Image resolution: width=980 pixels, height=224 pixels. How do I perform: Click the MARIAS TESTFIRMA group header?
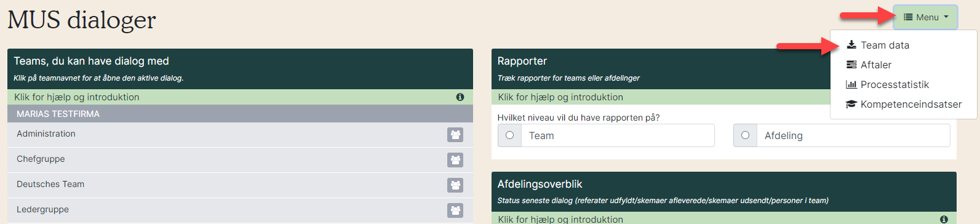[x=240, y=114]
